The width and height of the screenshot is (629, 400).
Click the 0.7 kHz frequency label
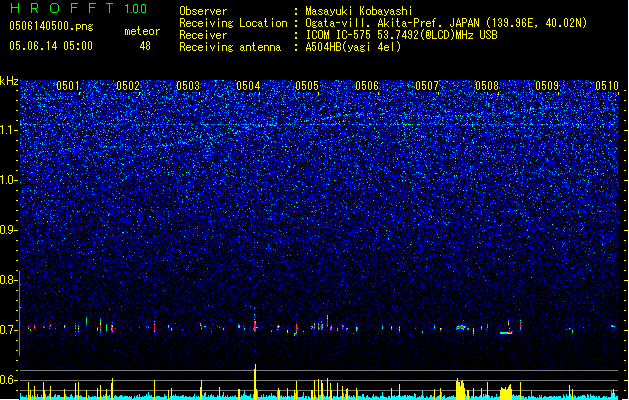[9, 330]
